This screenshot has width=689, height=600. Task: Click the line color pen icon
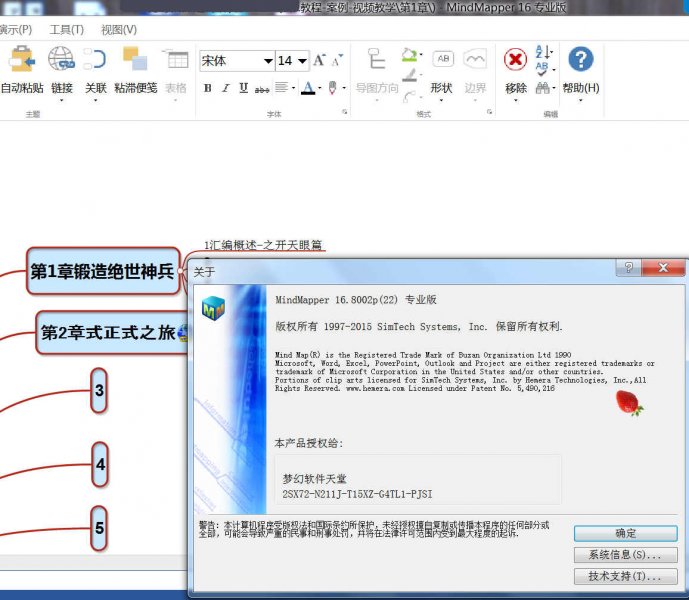click(x=410, y=75)
